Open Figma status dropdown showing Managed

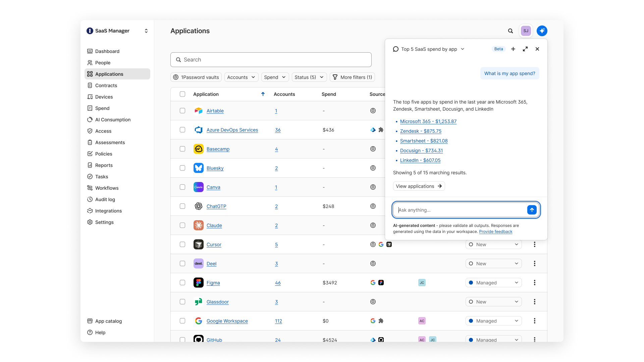pos(494,283)
